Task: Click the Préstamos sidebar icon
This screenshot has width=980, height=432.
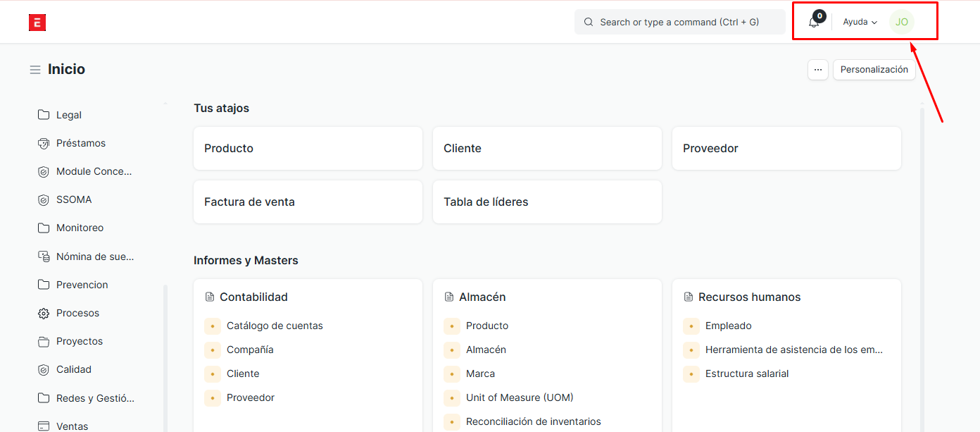Action: coord(44,144)
